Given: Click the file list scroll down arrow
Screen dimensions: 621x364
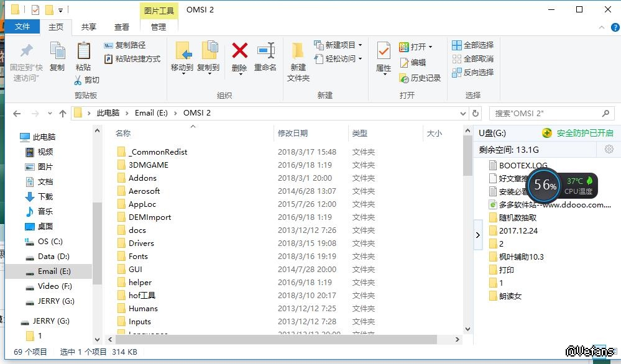Looking at the screenshot, I should click(x=467, y=329).
